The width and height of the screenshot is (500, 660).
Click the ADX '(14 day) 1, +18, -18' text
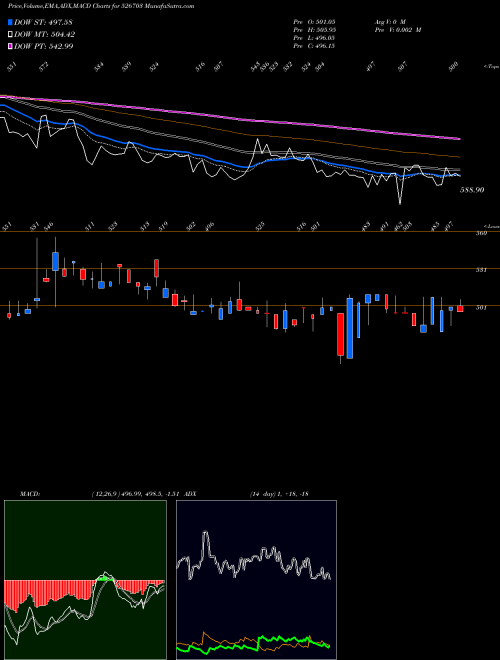click(x=279, y=494)
